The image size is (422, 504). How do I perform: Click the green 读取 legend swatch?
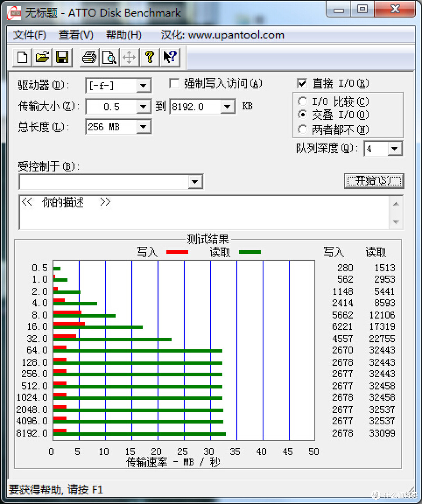click(250, 252)
